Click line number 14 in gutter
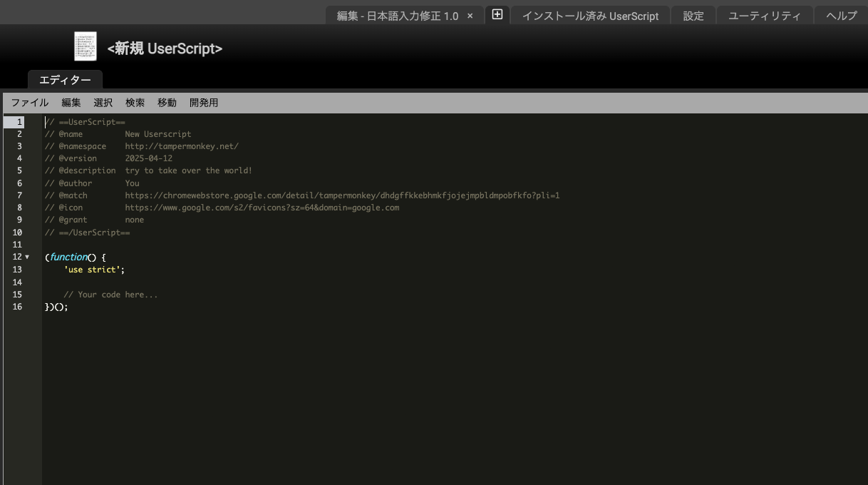This screenshot has height=485, width=868. [x=17, y=282]
